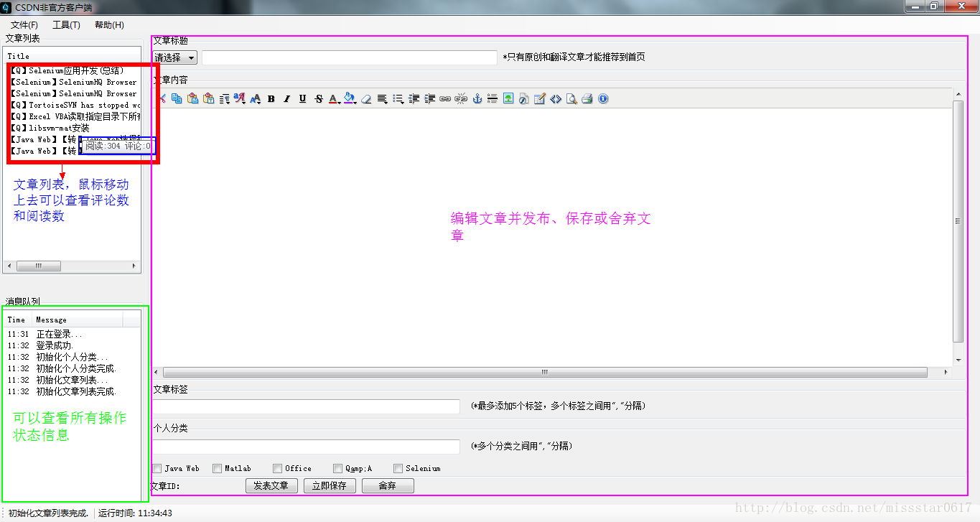Select the 初始化文章列表... message row
The width and height of the screenshot is (980, 522).
click(73, 381)
